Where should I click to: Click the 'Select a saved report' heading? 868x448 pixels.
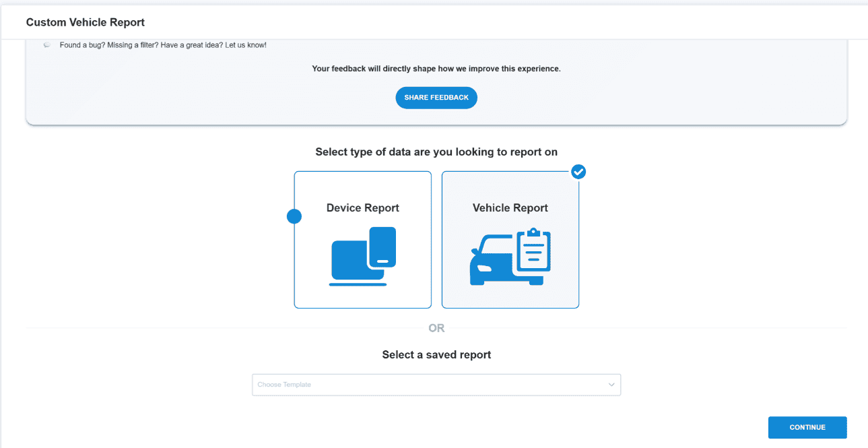[436, 354]
